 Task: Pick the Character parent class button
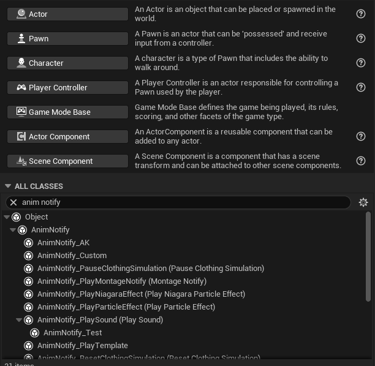tap(68, 63)
